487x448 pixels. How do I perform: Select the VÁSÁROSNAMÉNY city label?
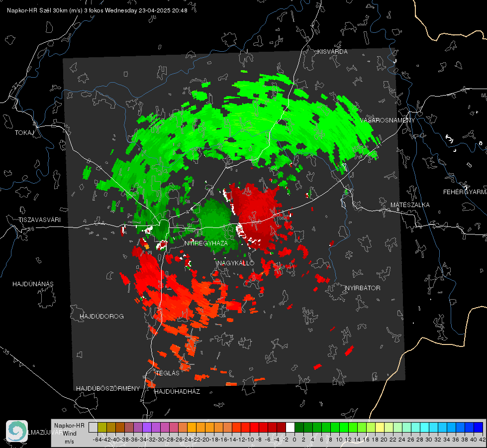tap(388, 120)
